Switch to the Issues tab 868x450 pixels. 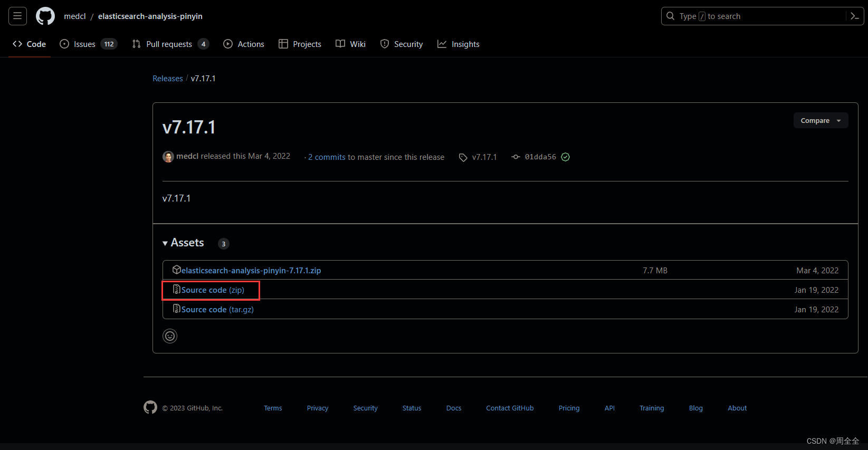point(88,44)
